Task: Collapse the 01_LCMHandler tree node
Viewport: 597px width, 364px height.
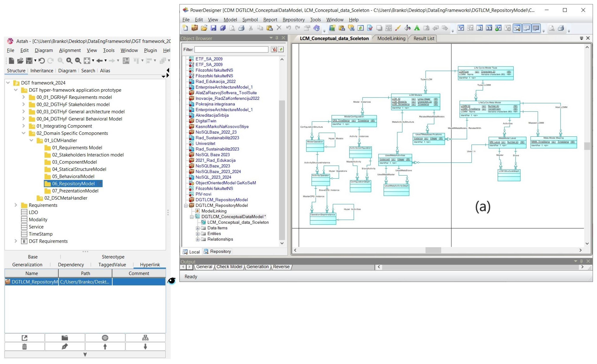Action: pos(31,140)
